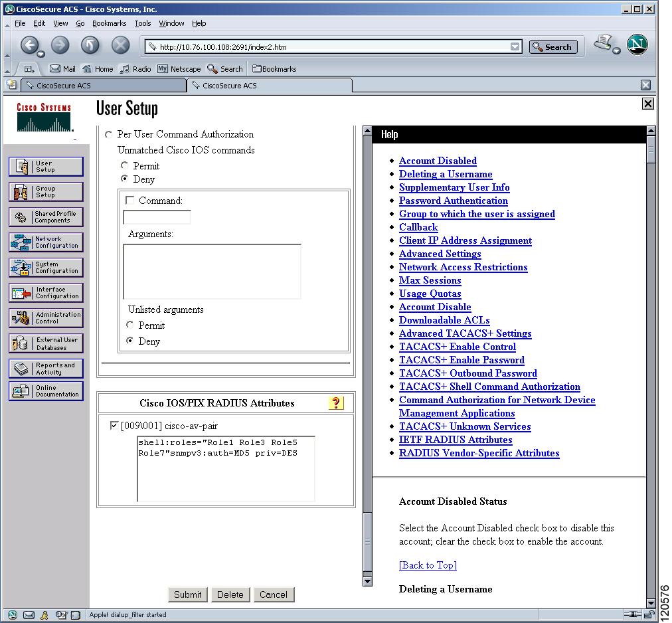672x623 pixels.
Task: Click the Netscape N logo
Action: click(x=637, y=44)
